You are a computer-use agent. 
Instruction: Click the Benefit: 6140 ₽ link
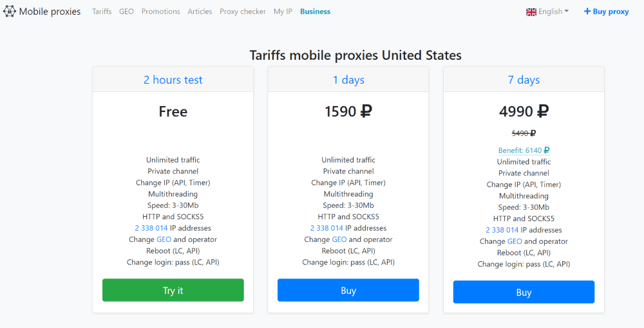524,150
